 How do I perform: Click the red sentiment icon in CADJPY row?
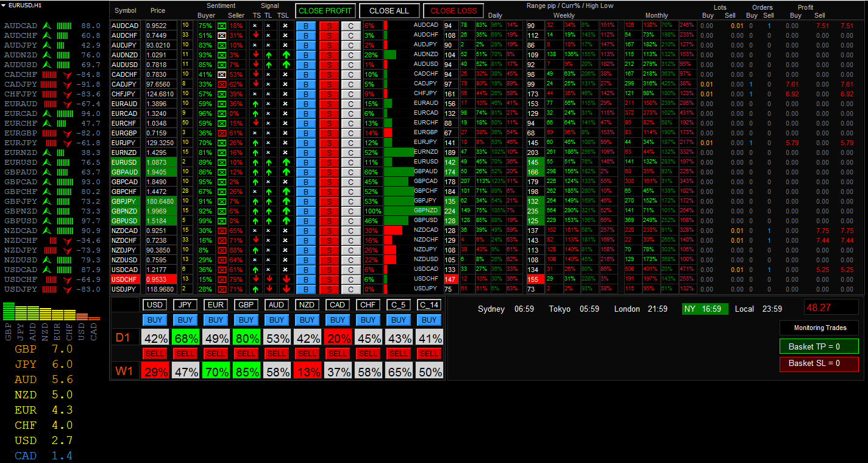point(222,84)
